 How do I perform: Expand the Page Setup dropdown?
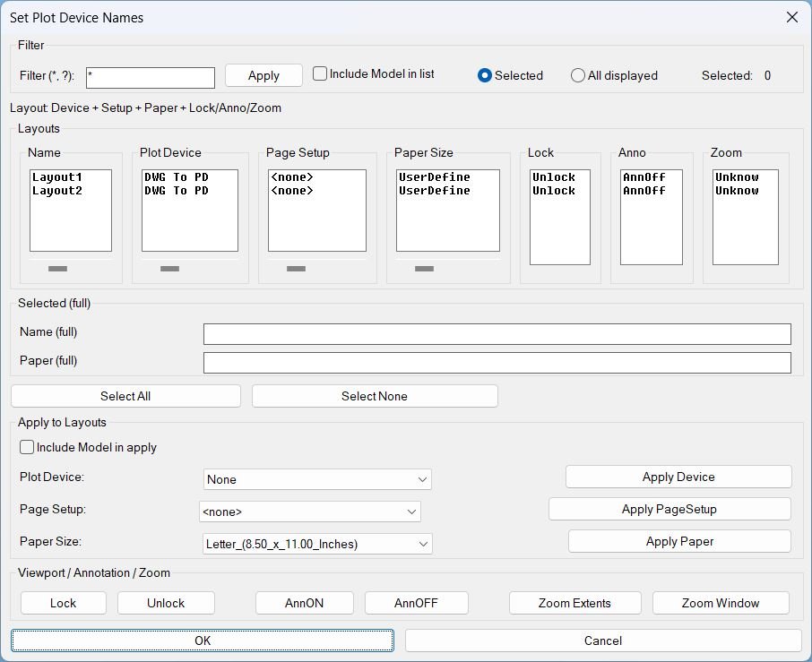[309, 512]
